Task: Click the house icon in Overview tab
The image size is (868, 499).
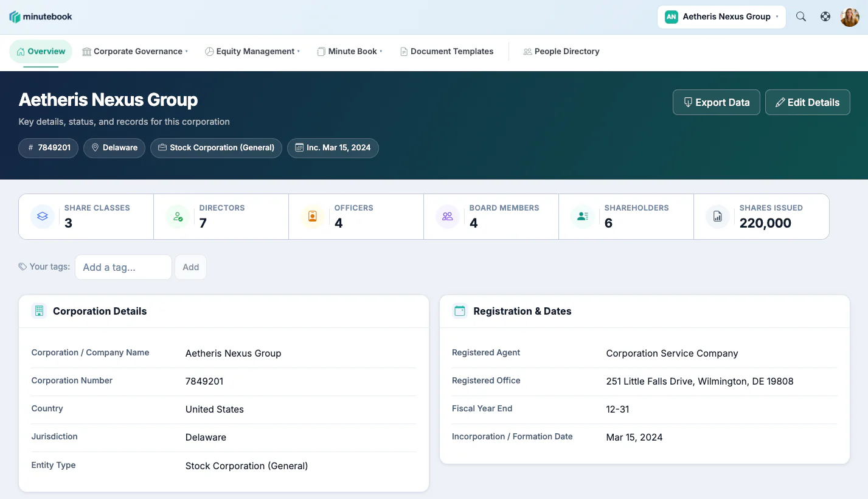Action: click(x=21, y=52)
